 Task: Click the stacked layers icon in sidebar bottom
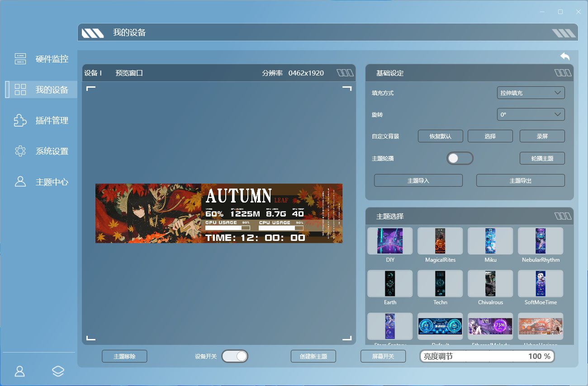click(x=58, y=371)
